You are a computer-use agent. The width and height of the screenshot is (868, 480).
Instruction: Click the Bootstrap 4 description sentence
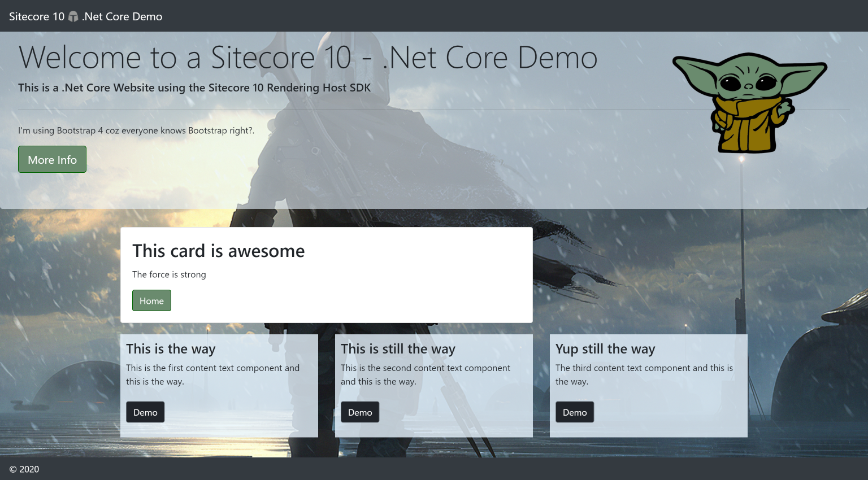point(136,130)
